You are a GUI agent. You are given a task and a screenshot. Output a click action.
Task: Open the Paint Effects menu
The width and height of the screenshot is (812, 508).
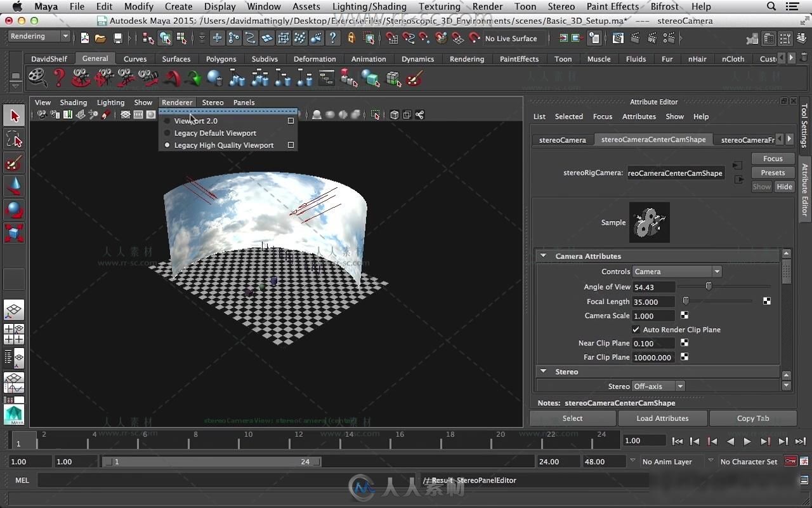[613, 6]
